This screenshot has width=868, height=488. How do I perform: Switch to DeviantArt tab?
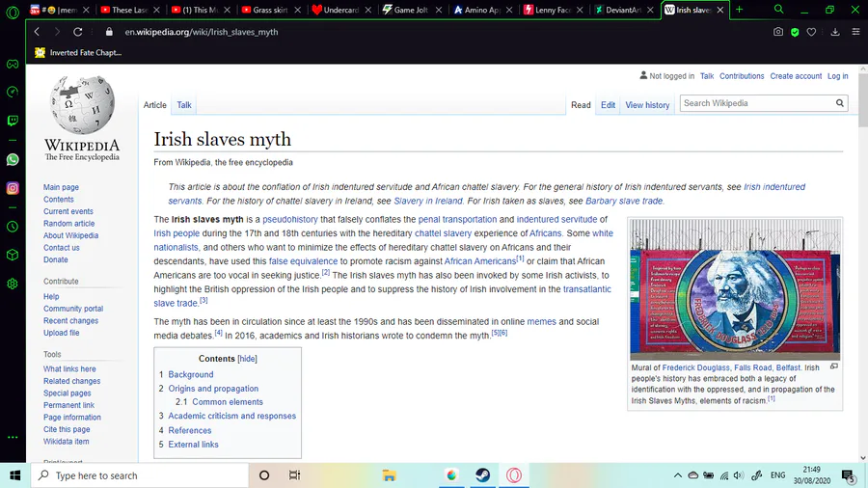tap(623, 10)
